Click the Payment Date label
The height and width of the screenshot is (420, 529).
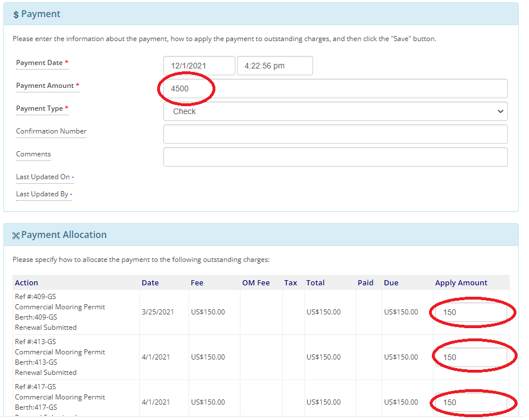click(39, 63)
